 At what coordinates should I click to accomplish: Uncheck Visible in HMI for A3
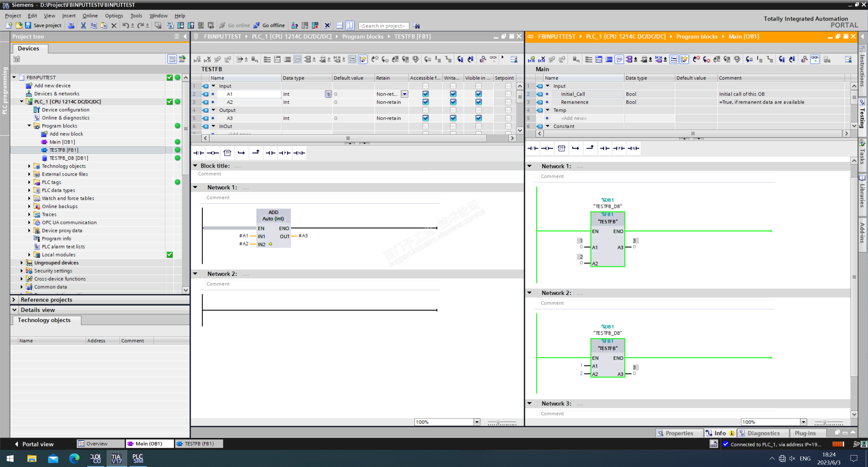pos(478,118)
